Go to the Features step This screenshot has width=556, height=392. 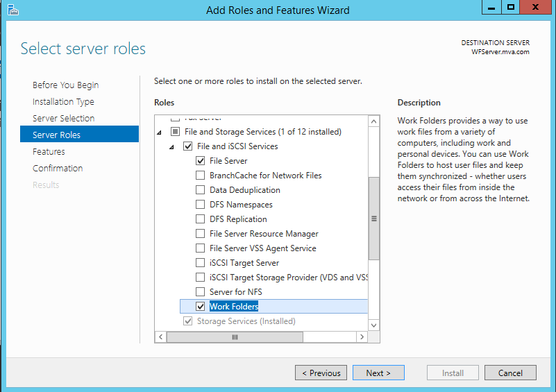(49, 152)
